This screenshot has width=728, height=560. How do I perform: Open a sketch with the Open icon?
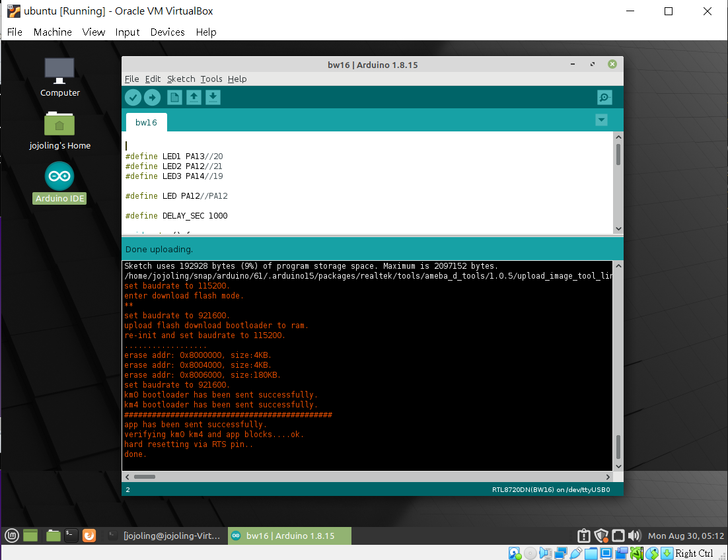pos(194,98)
